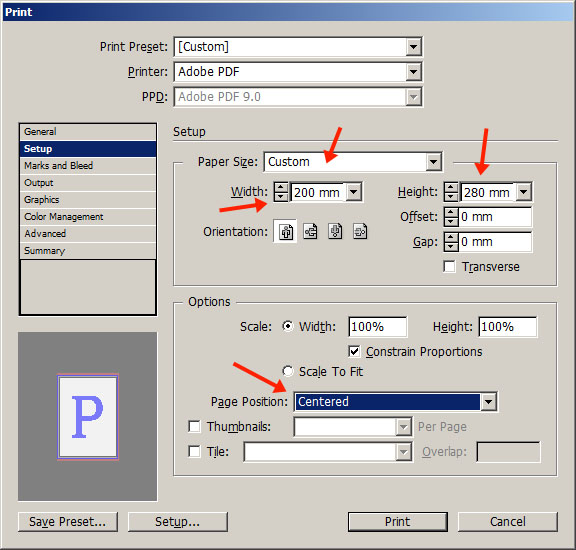
Task: Open the Color Management panel
Action: [x=88, y=217]
